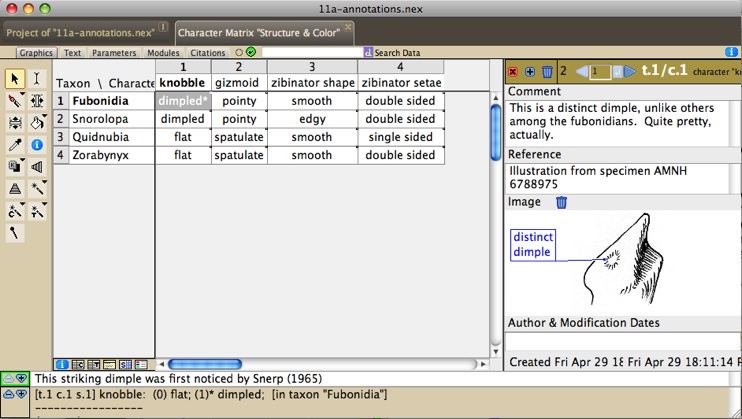The width and height of the screenshot is (742, 419).
Task: Click the Search Data button
Action: [392, 53]
